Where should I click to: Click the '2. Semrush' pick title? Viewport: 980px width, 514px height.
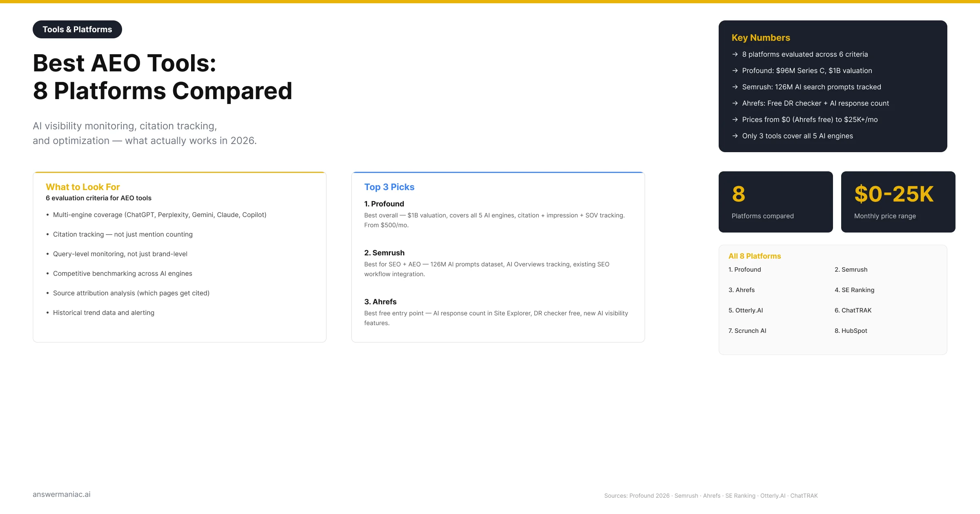384,253
